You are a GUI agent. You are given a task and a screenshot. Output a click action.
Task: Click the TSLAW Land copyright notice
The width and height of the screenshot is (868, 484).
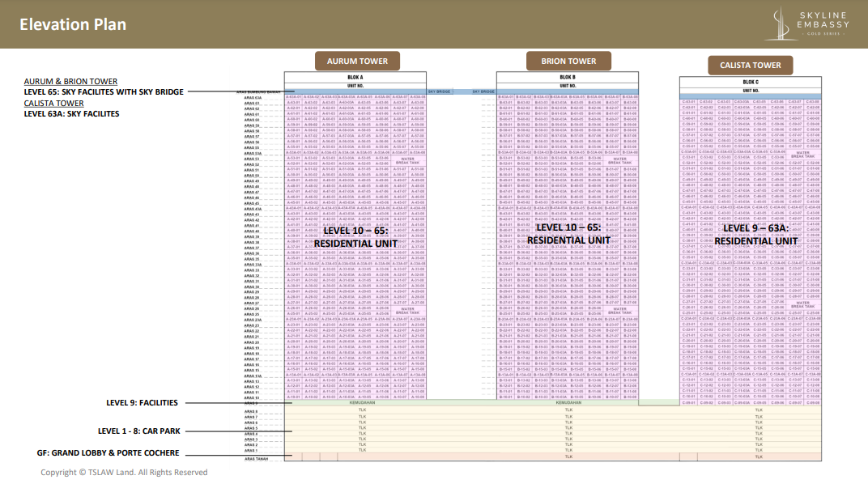click(x=125, y=472)
